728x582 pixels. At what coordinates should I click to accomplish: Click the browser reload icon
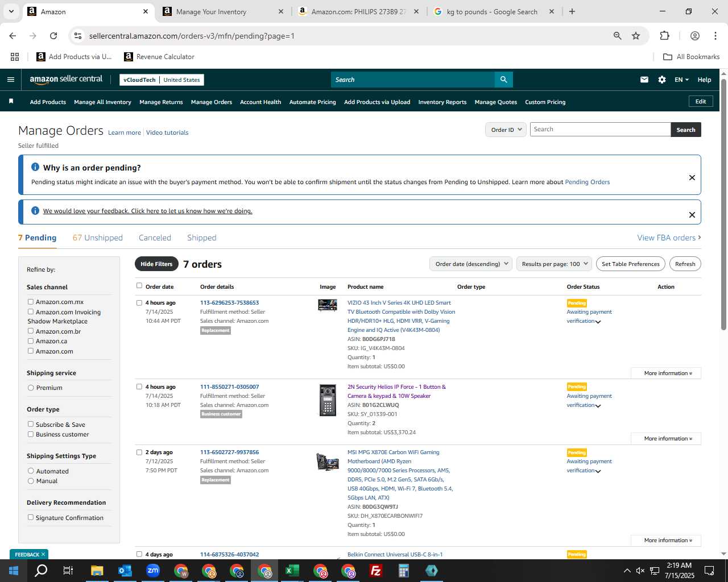click(53, 36)
